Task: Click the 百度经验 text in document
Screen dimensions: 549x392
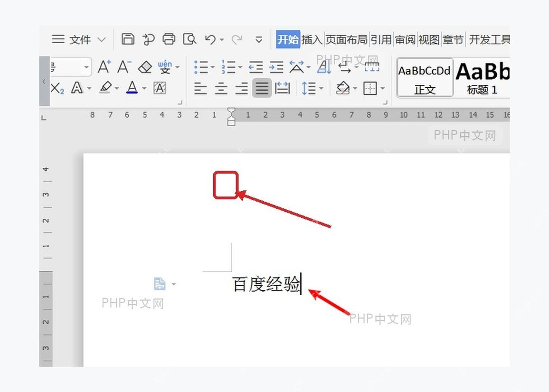Action: tap(266, 284)
